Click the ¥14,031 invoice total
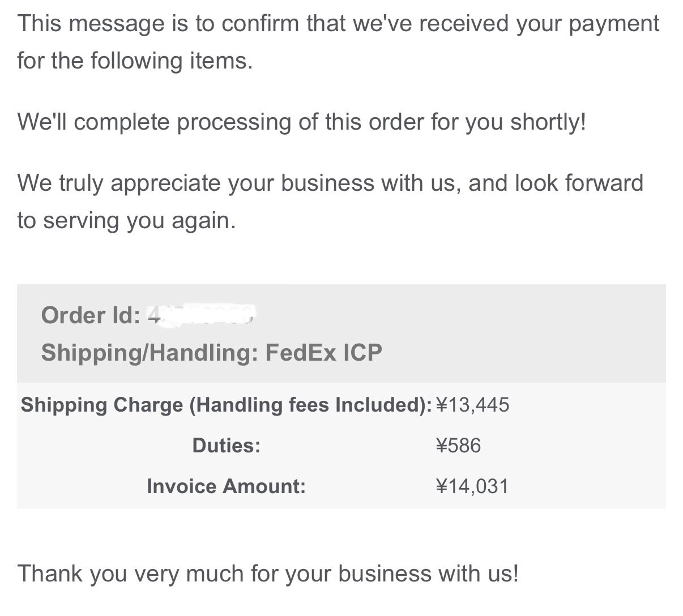 [472, 486]
